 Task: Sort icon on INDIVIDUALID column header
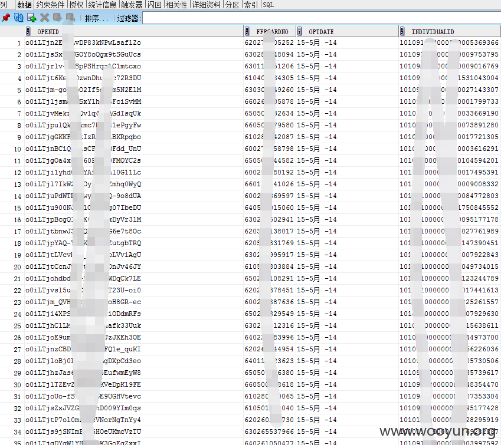tap(402, 31)
